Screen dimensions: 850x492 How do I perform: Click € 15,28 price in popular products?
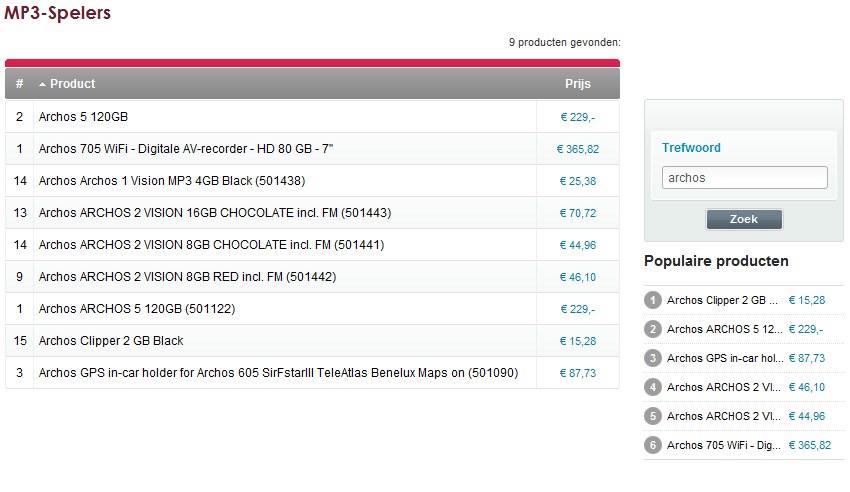click(807, 300)
